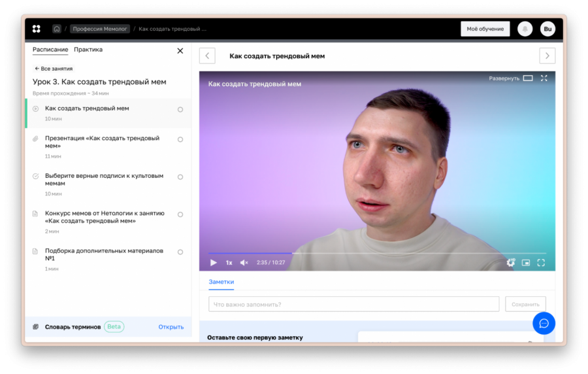Click the video progress bar
Viewport: 588px width, 374px height.
tap(376, 253)
